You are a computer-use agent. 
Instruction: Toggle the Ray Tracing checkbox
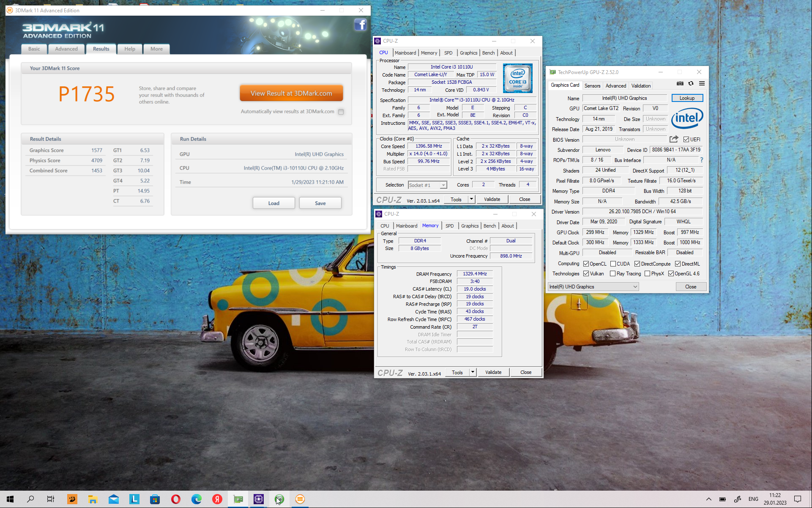(613, 274)
